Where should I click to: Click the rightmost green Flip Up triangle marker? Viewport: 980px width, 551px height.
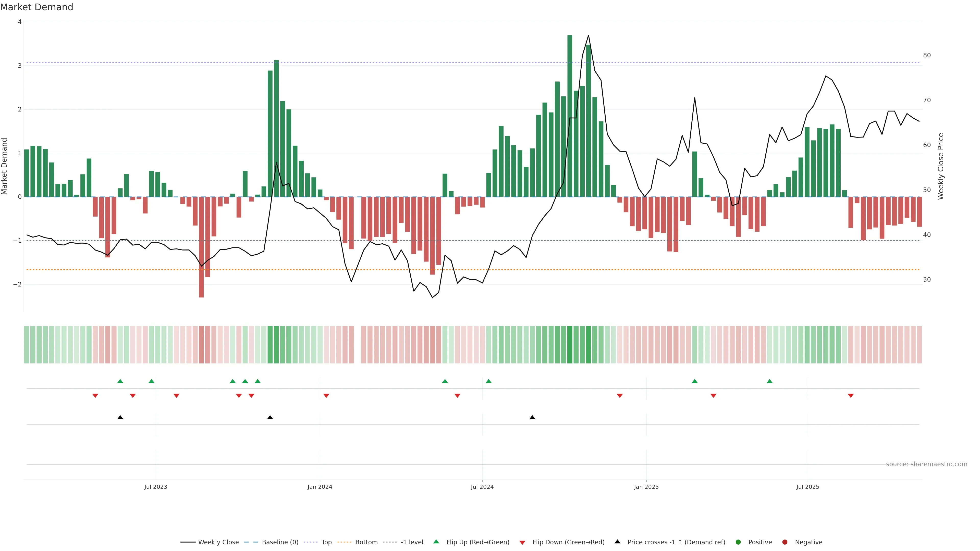(770, 381)
